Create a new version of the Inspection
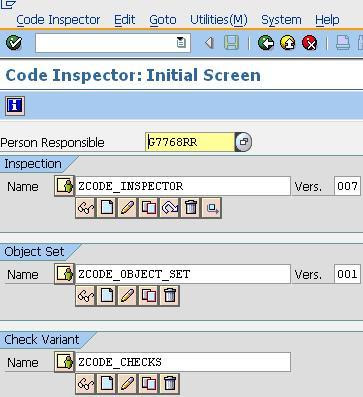 pos(170,208)
